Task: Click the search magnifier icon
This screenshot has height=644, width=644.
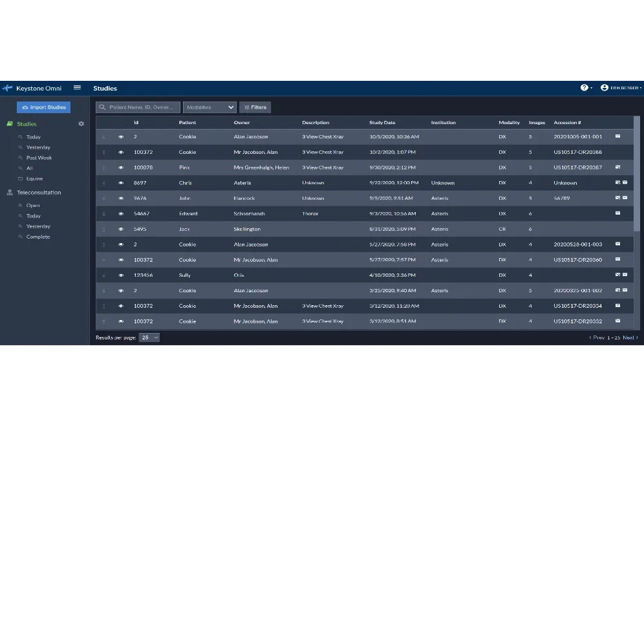Action: 102,107
